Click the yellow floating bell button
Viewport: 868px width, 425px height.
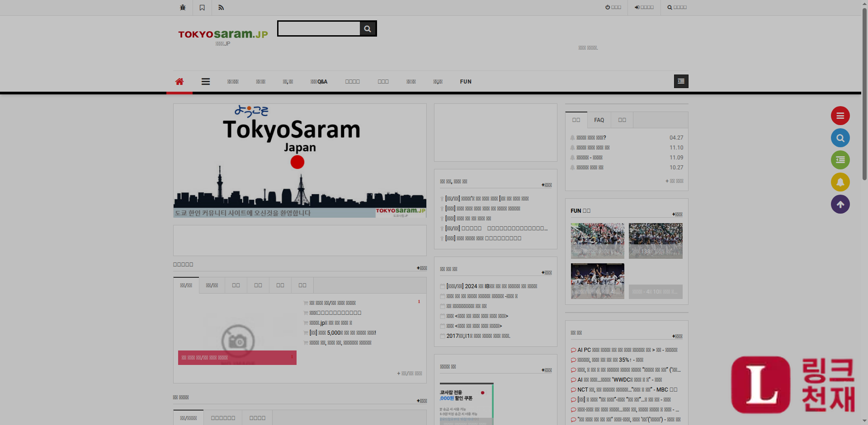pos(840,182)
